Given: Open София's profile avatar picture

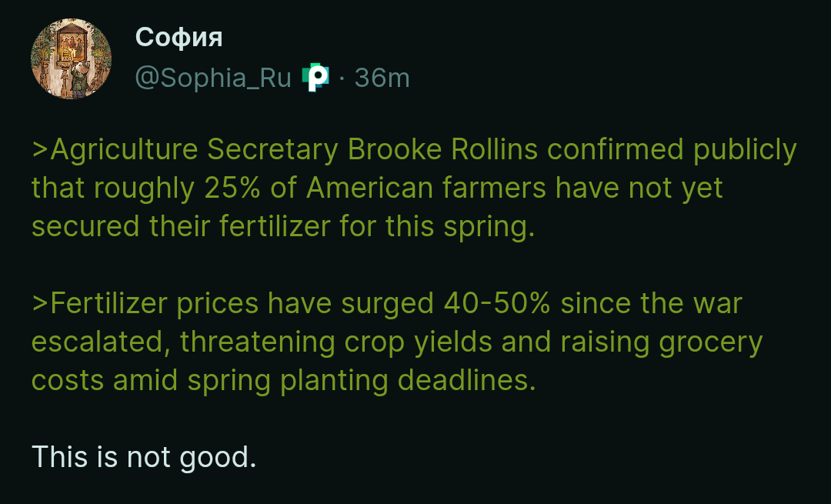Looking at the screenshot, I should (x=71, y=59).
